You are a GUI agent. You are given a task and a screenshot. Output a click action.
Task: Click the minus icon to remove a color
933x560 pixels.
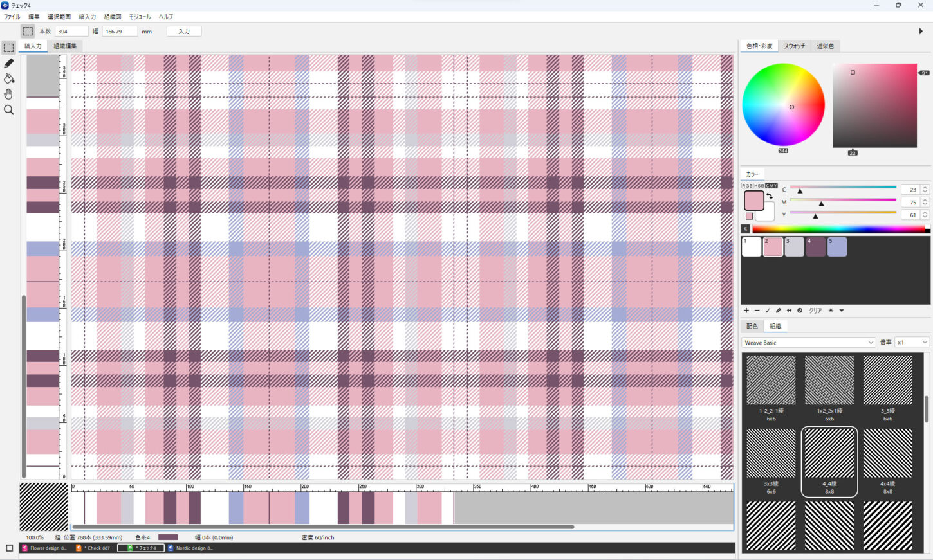point(757,311)
